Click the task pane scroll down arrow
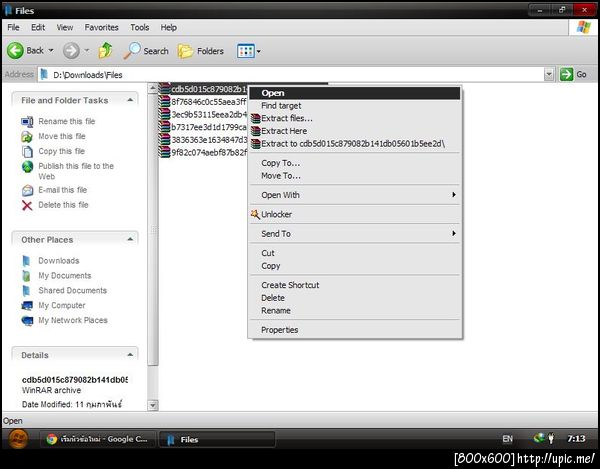 (153, 405)
